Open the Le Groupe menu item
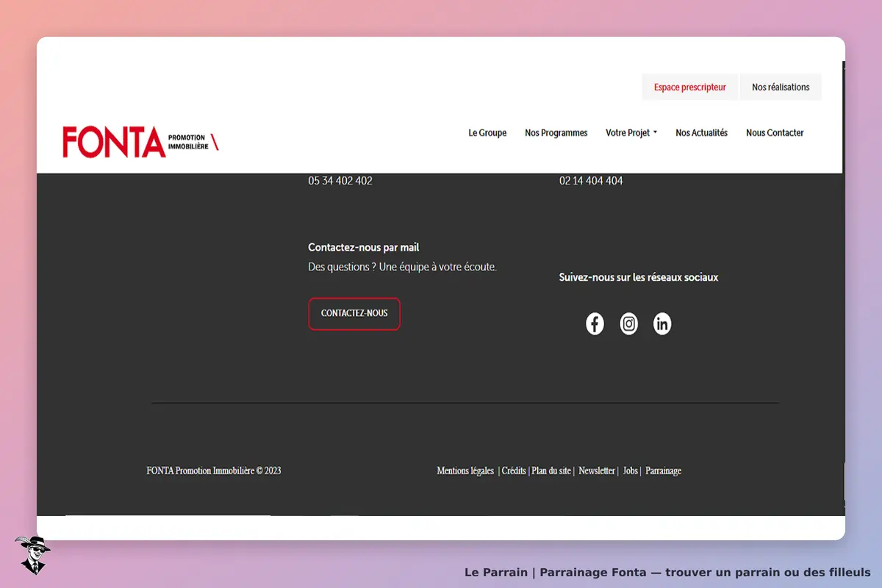This screenshot has width=882, height=588. [487, 133]
